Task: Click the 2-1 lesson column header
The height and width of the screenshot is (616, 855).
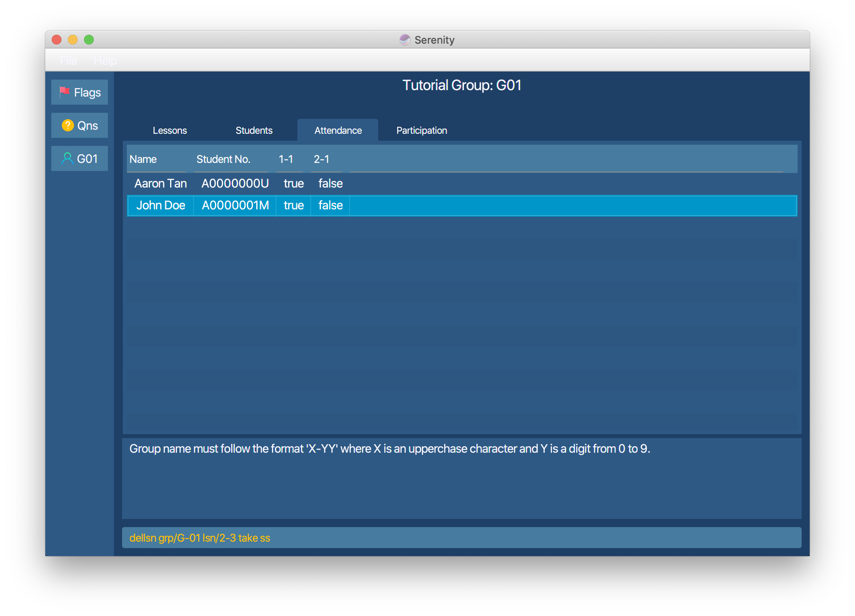Action: (x=321, y=159)
